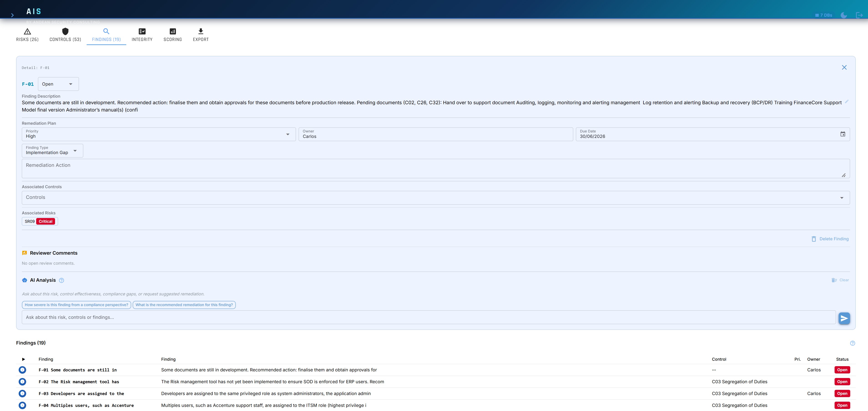Open the Export tab
Screen dimensions: 868x411
click(x=201, y=35)
